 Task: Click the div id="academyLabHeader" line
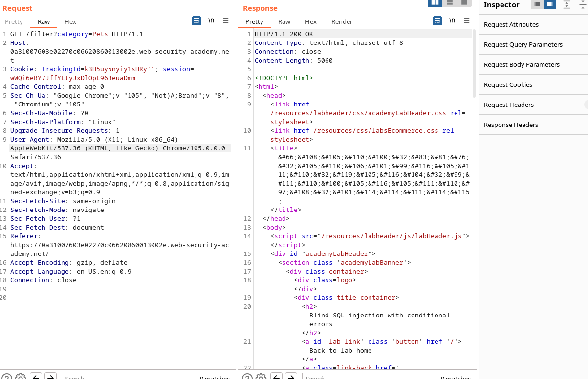point(323,254)
